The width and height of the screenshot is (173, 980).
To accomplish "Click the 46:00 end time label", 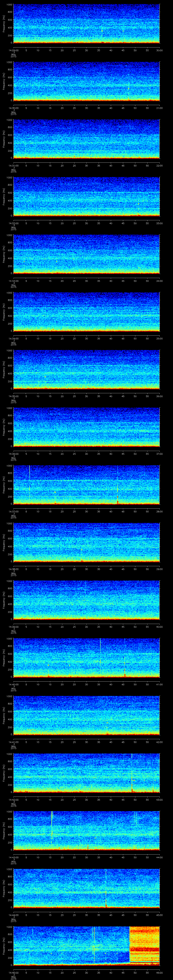I will coord(160,972).
